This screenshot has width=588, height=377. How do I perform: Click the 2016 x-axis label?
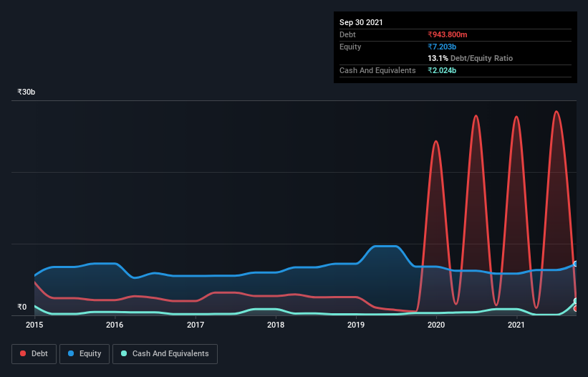point(115,325)
